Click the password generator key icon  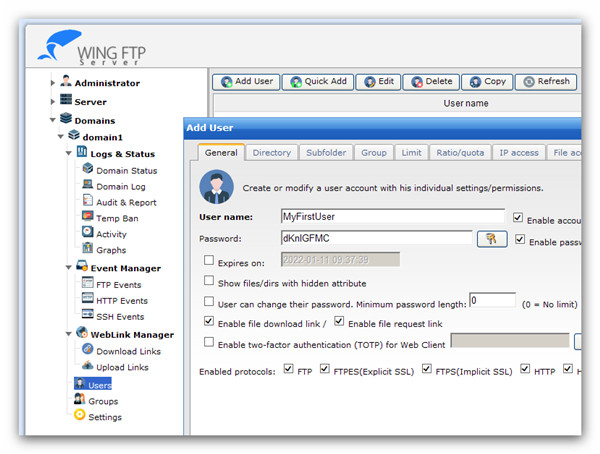click(x=491, y=238)
